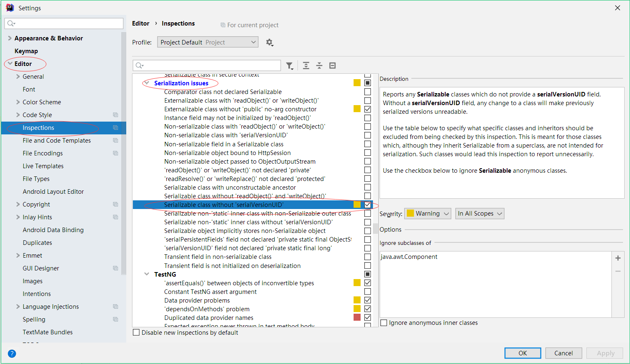Click the plus icon to add ignored subclass
The image size is (630, 364).
tap(618, 258)
